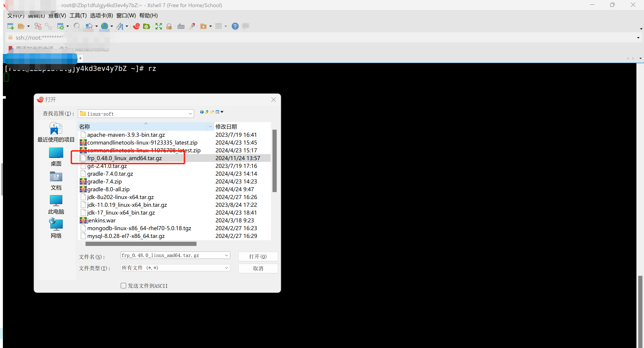Open the 查看(V) menu

click(57, 16)
